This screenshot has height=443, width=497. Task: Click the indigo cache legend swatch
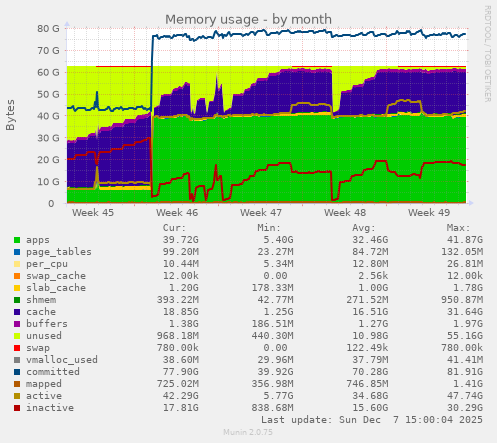[17, 312]
